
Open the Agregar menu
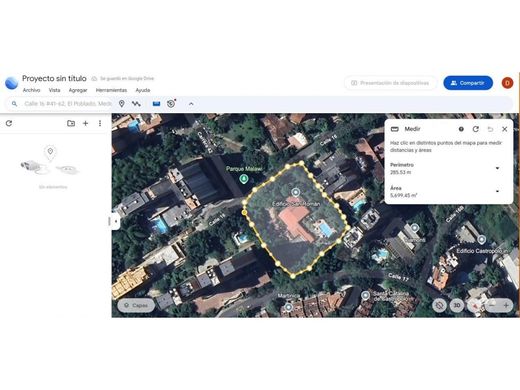pyautogui.click(x=78, y=90)
